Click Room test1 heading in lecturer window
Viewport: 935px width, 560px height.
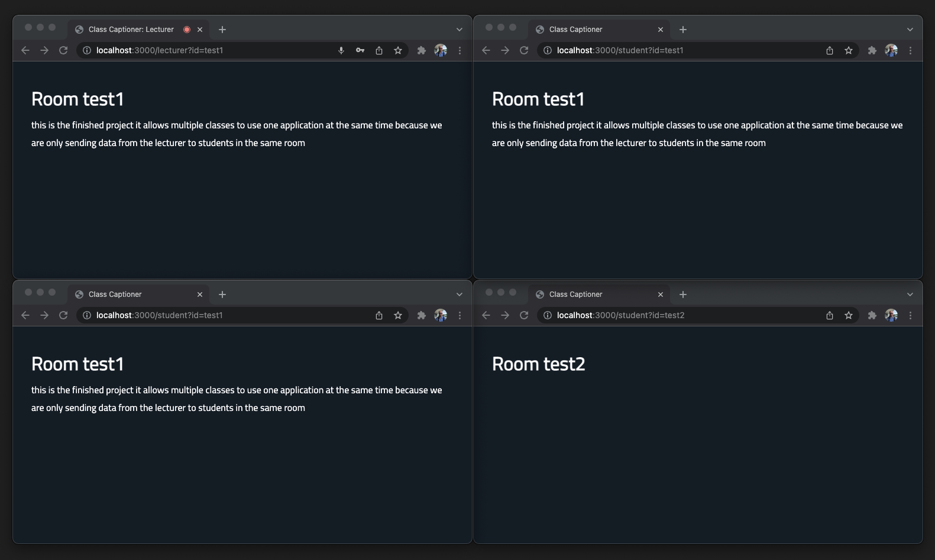coord(77,99)
